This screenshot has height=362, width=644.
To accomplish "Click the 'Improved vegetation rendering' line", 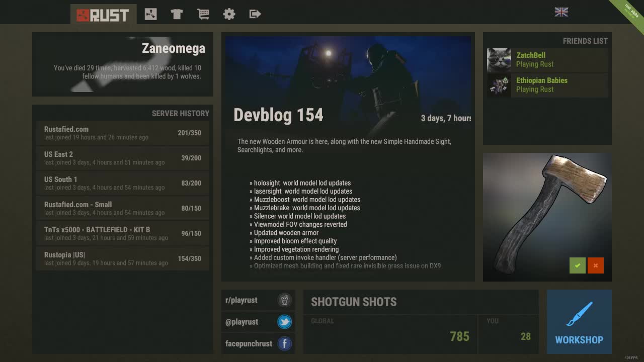I will coord(294,249).
